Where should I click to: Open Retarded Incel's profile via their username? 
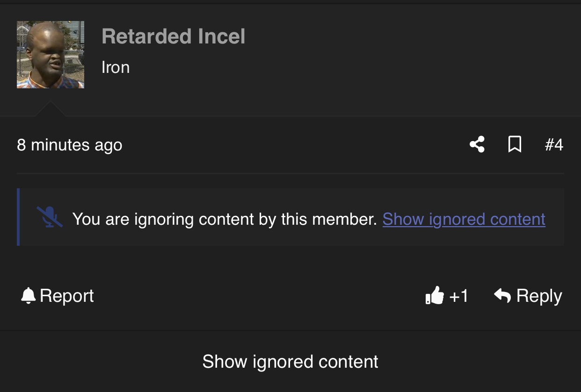[174, 36]
